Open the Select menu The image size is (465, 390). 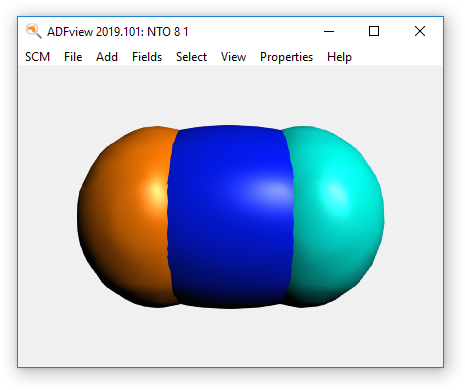(x=191, y=57)
